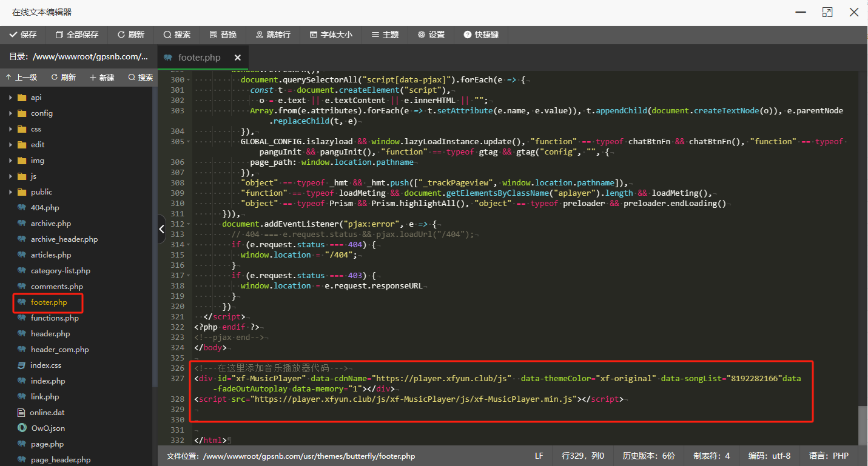Change 语言: PHP language mode
This screenshot has height=466, width=868.
coord(829,456)
